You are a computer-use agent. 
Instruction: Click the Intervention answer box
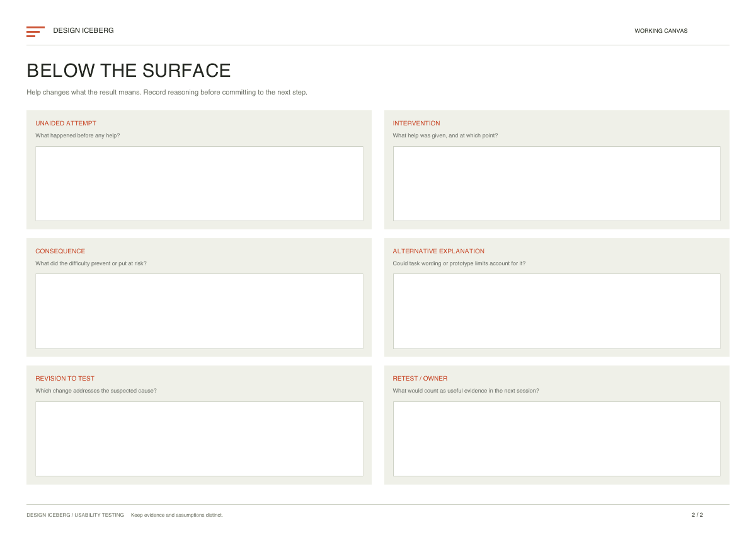[557, 183]
